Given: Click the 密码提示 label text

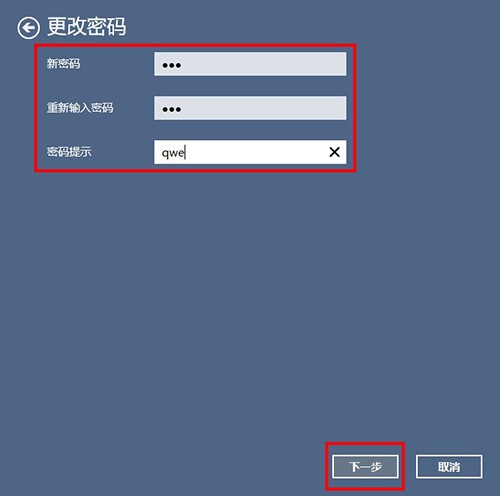Looking at the screenshot, I should [x=69, y=152].
